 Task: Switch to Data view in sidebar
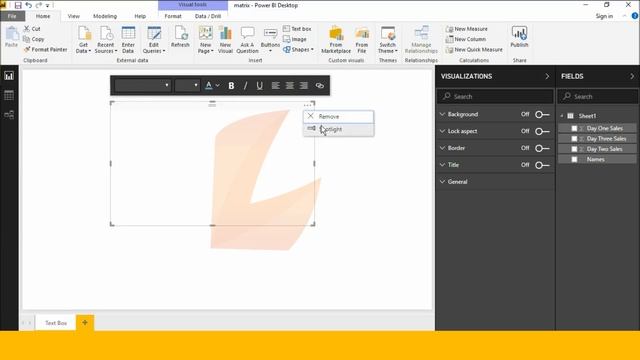9,96
